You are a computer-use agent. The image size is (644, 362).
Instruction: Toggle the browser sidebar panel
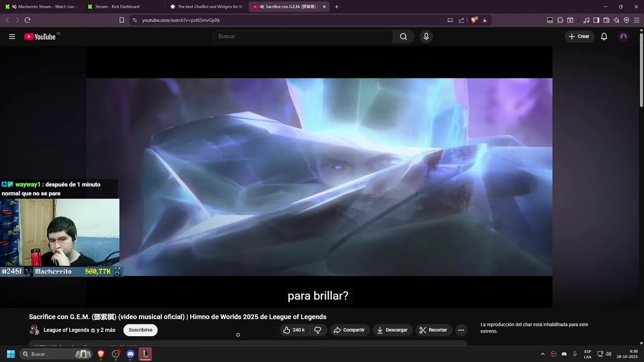(596, 20)
